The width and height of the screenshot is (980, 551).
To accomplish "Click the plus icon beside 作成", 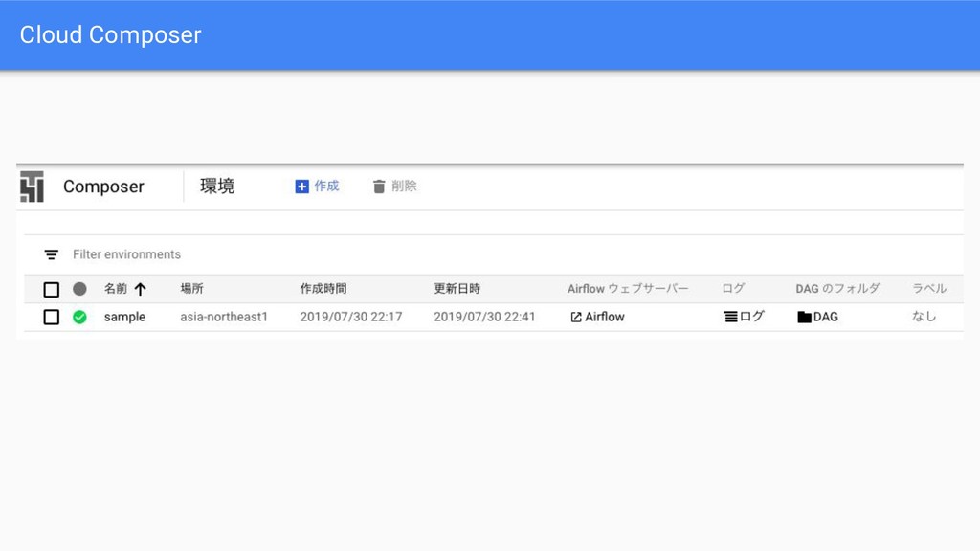I will [x=301, y=187].
